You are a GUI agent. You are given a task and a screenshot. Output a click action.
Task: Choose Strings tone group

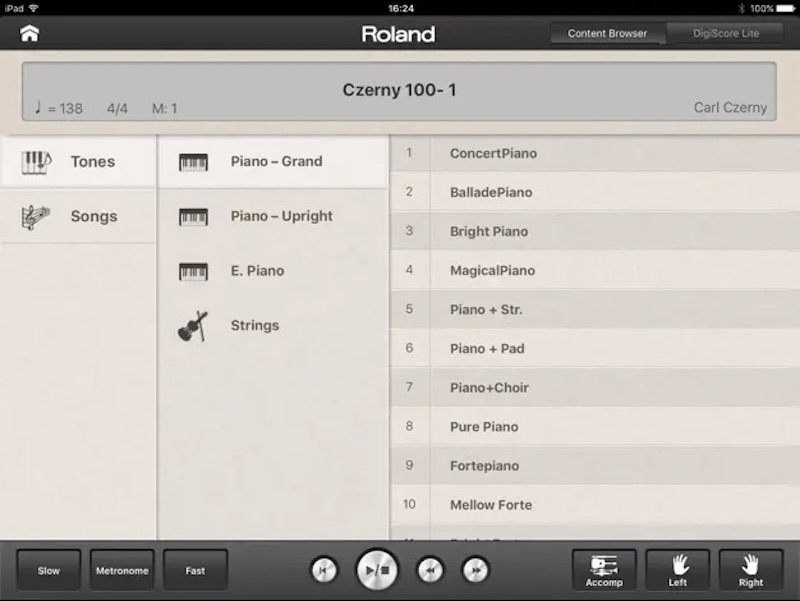coord(273,325)
